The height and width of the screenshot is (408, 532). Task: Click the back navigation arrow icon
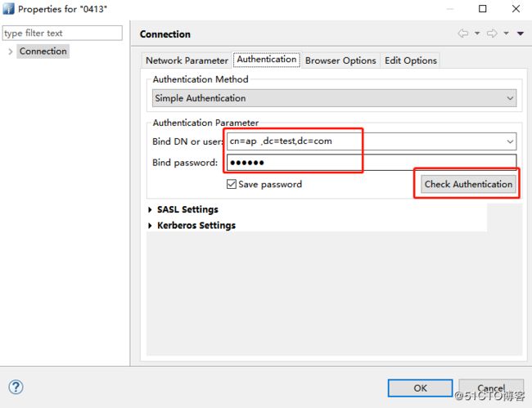(x=462, y=34)
